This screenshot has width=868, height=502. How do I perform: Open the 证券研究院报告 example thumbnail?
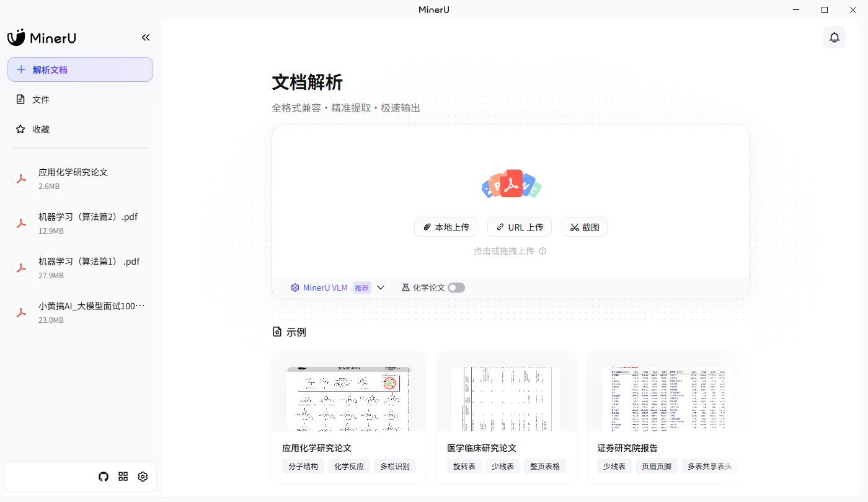[x=668, y=399]
